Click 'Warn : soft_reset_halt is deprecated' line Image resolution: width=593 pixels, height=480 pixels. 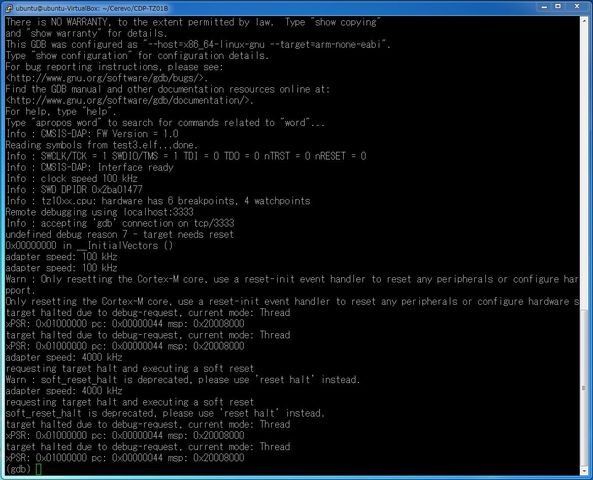[x=183, y=379]
